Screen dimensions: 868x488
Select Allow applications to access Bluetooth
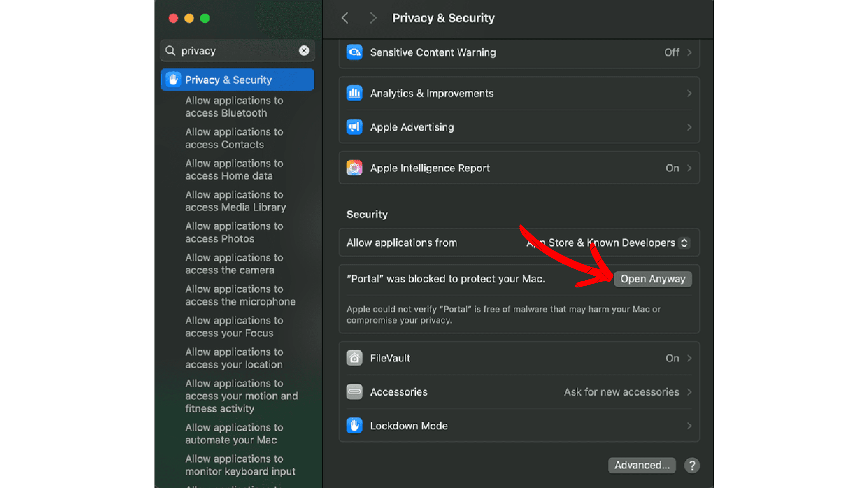pos(234,107)
